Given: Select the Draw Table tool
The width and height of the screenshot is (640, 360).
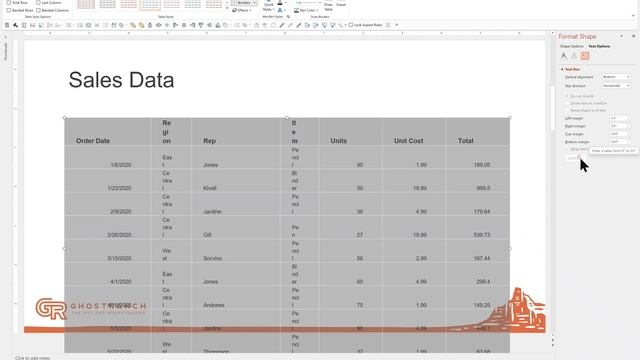Looking at the screenshot, I should pyautogui.click(x=328, y=6).
